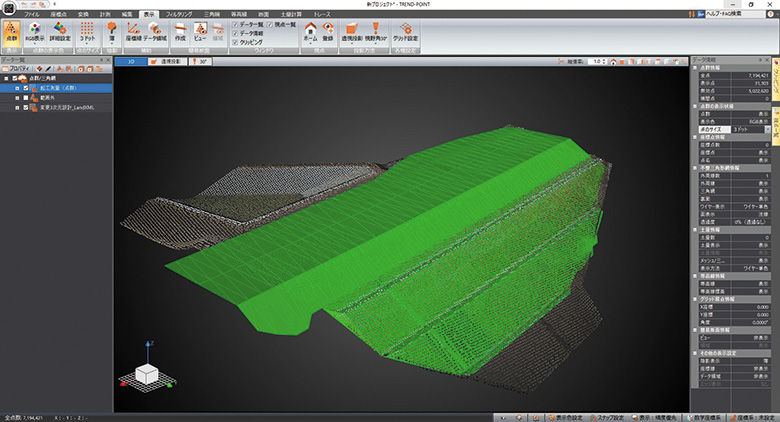780x422 pixels.
Task: Click 表示色設定 in the status bar
Action: (565, 418)
